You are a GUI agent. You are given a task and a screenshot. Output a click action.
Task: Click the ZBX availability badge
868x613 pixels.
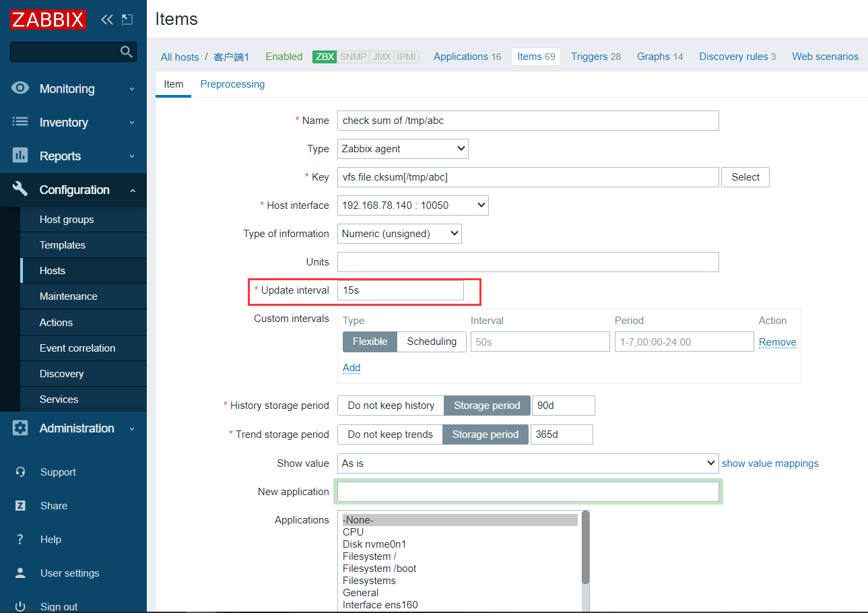pos(325,57)
